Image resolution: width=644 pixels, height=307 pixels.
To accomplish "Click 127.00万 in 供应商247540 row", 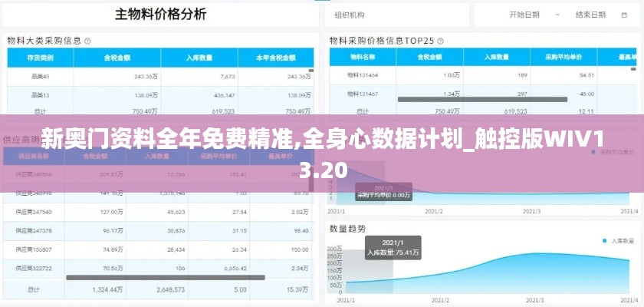I will click(x=111, y=212).
